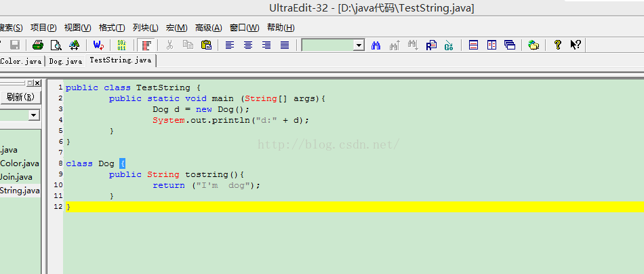Cascade windows toolbar icon

point(510,45)
